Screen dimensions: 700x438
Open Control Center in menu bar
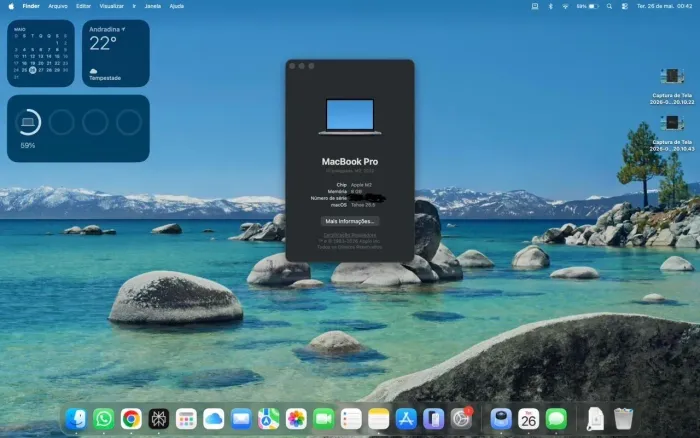[625, 6]
